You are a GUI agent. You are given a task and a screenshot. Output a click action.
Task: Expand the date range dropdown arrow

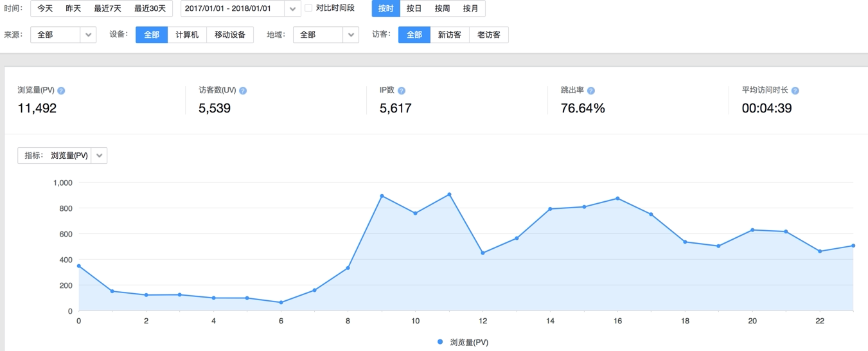pyautogui.click(x=292, y=9)
